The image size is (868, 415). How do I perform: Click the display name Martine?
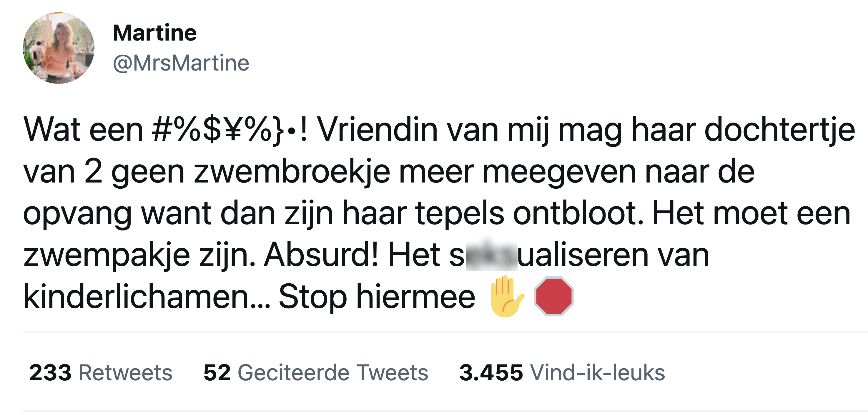click(x=155, y=33)
